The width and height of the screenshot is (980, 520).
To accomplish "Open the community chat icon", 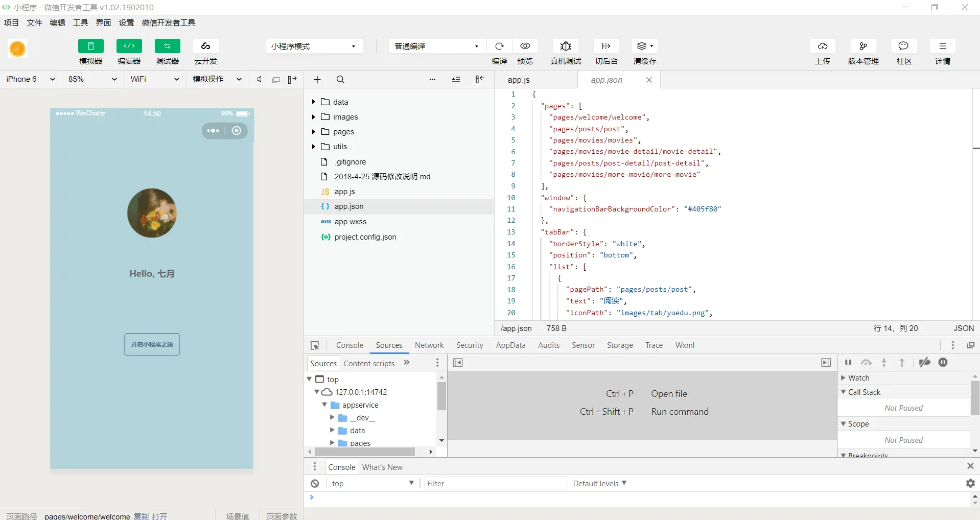I will pos(904,46).
